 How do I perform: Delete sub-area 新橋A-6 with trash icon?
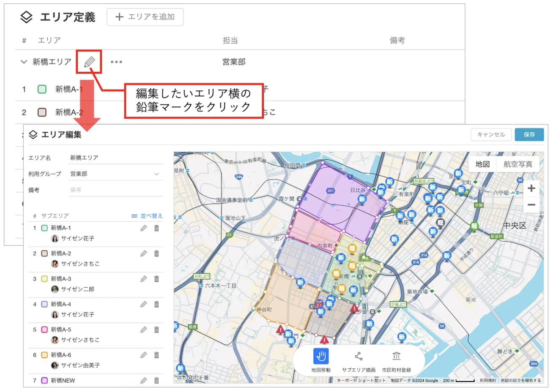[x=156, y=355]
